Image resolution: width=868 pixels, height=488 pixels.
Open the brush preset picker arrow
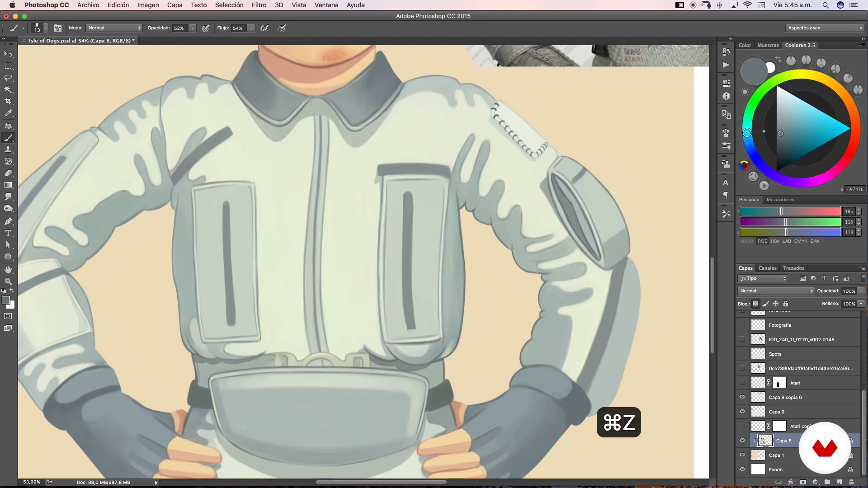click(46, 28)
